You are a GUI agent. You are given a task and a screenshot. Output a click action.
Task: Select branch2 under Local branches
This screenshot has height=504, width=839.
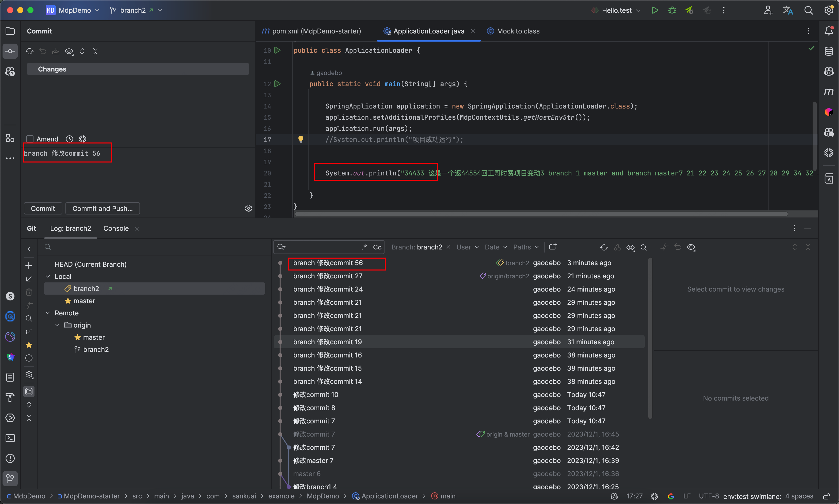[86, 288]
